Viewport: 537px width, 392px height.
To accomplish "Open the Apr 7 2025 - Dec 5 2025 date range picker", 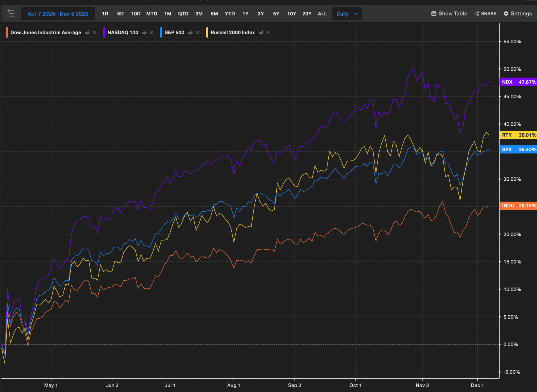I will coord(58,14).
